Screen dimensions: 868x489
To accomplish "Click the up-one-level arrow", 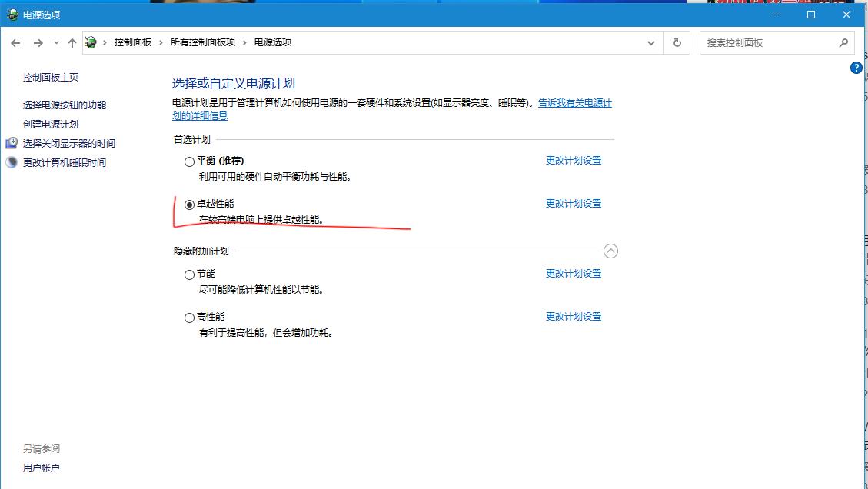I will pyautogui.click(x=72, y=42).
